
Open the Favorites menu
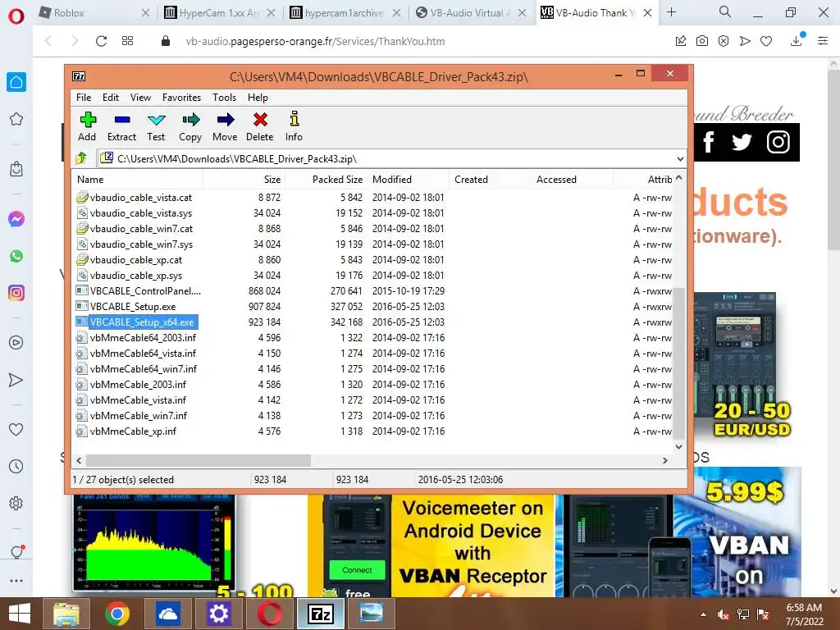click(181, 98)
